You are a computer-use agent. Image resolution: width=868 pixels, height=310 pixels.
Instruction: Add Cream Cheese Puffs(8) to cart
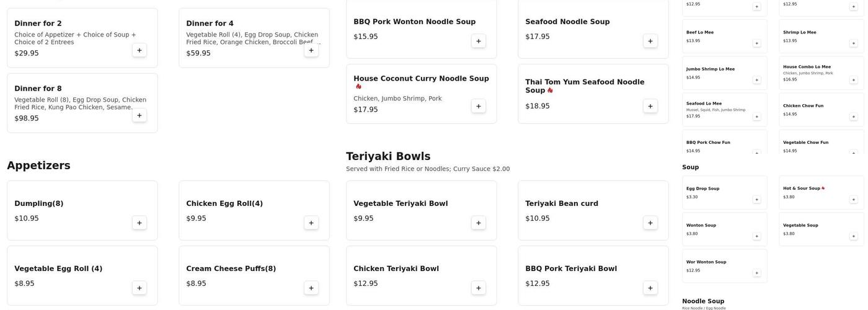[x=311, y=288]
